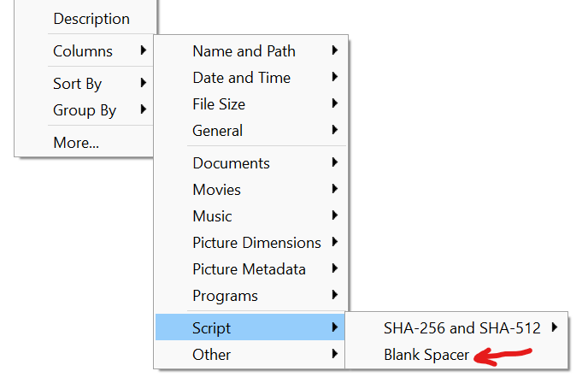Open the Group By submenu
The width and height of the screenshot is (588, 383).
pos(85,110)
